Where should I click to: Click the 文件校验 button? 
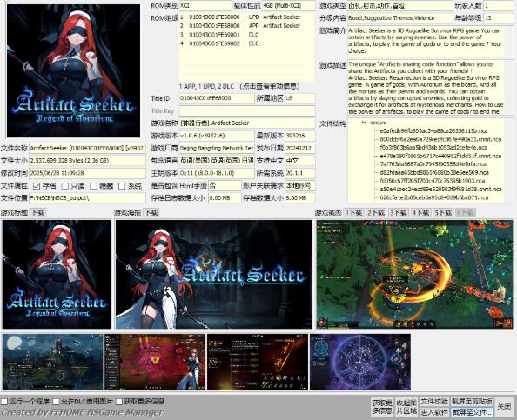[x=434, y=402]
